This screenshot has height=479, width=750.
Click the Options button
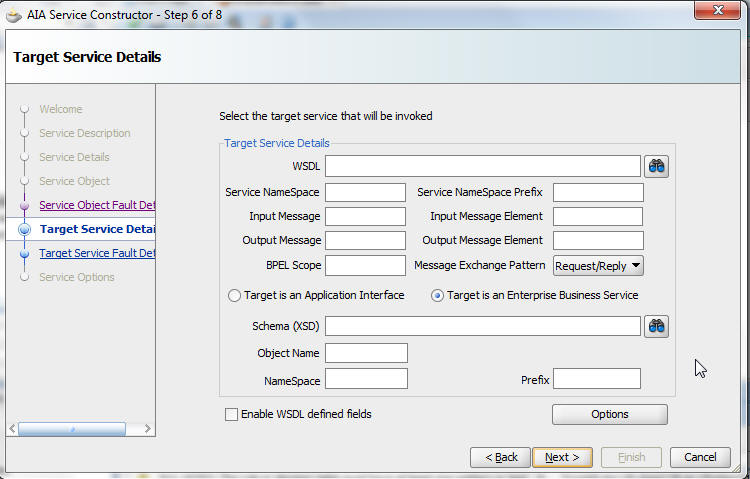coord(610,414)
